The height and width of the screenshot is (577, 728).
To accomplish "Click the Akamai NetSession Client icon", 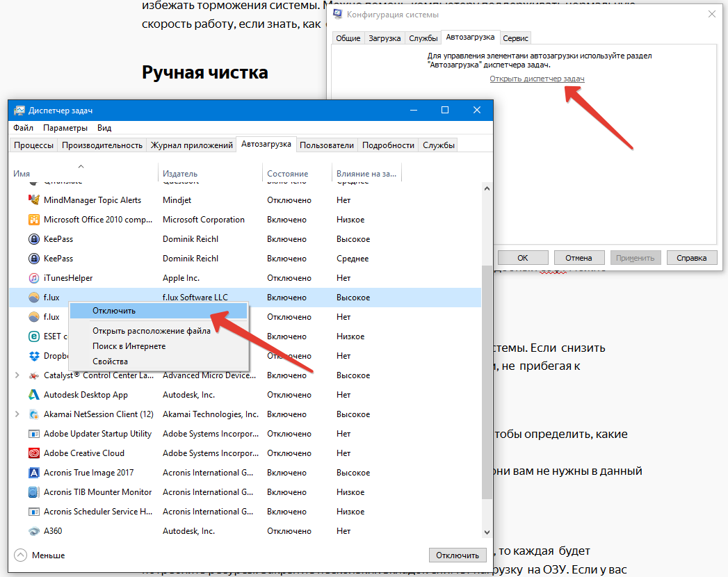I will click(x=34, y=414).
